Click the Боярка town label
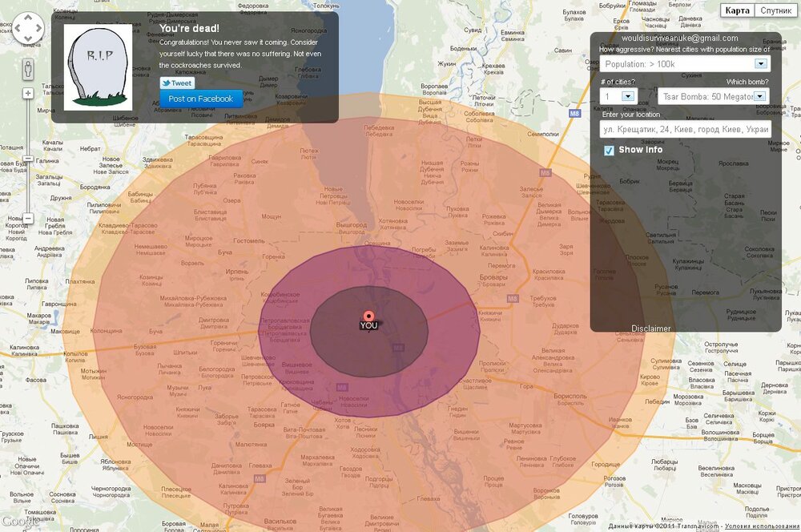The height and width of the screenshot is (532, 801). point(264,425)
